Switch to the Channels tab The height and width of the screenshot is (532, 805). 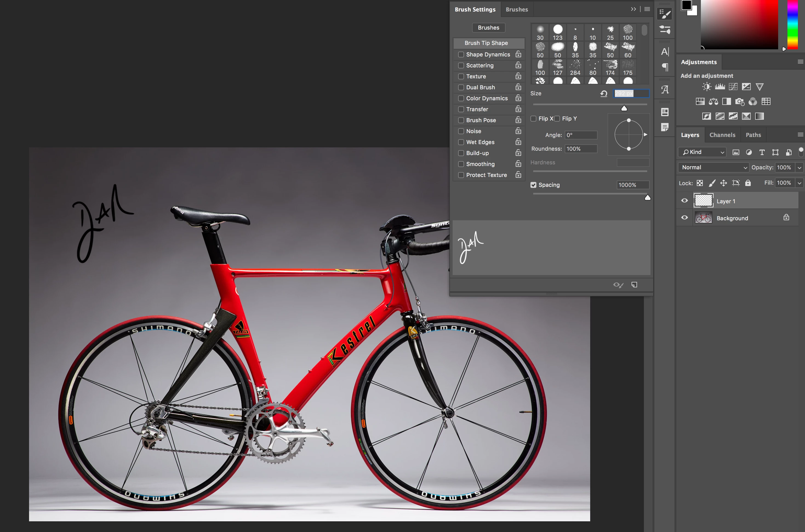click(x=722, y=135)
